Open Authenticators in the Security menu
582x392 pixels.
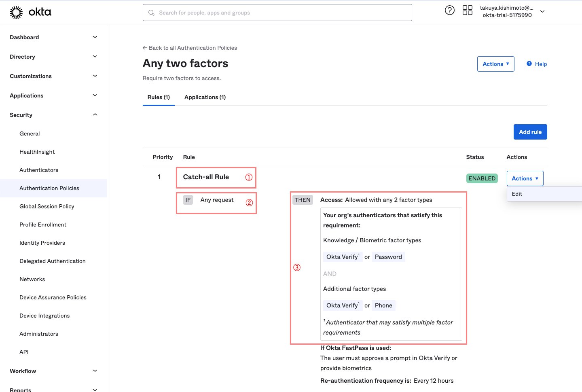pyautogui.click(x=39, y=170)
